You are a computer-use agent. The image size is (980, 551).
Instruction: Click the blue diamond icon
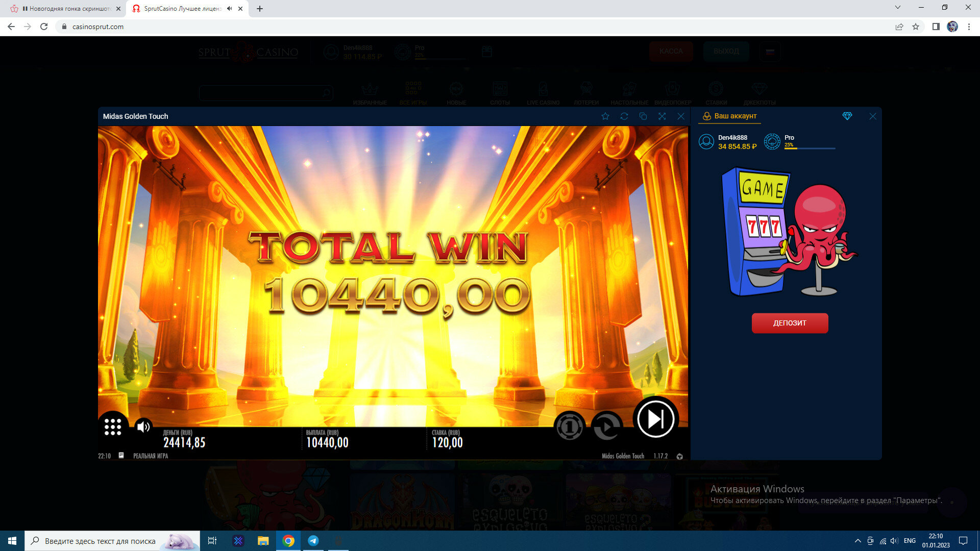click(x=847, y=116)
